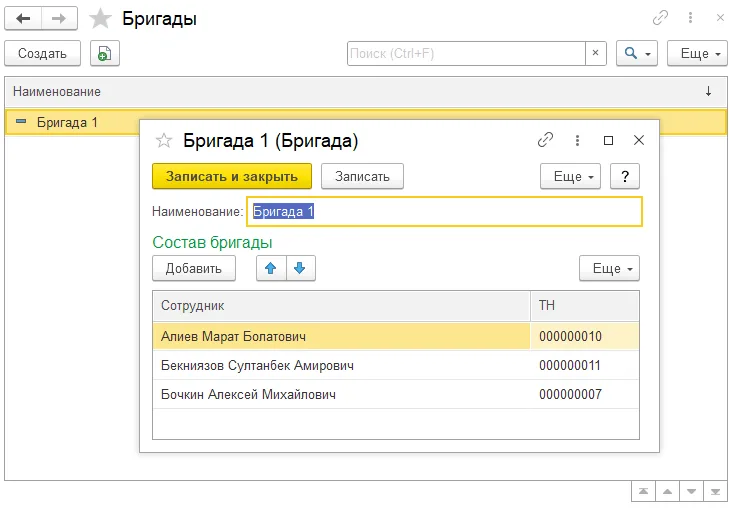Image resolution: width=736 pixels, height=510 pixels.
Task: Add Бригады list to favorites star
Action: pyautogui.click(x=100, y=19)
